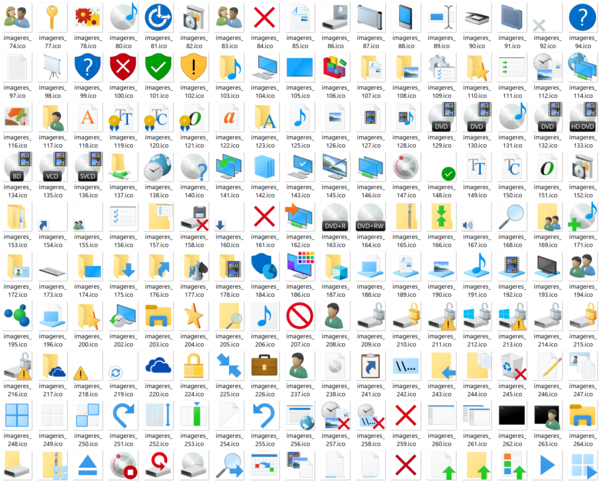This screenshot has height=483, width=600.
Task: Select the blue music note icon imageres_125.ico
Action: tap(300, 117)
